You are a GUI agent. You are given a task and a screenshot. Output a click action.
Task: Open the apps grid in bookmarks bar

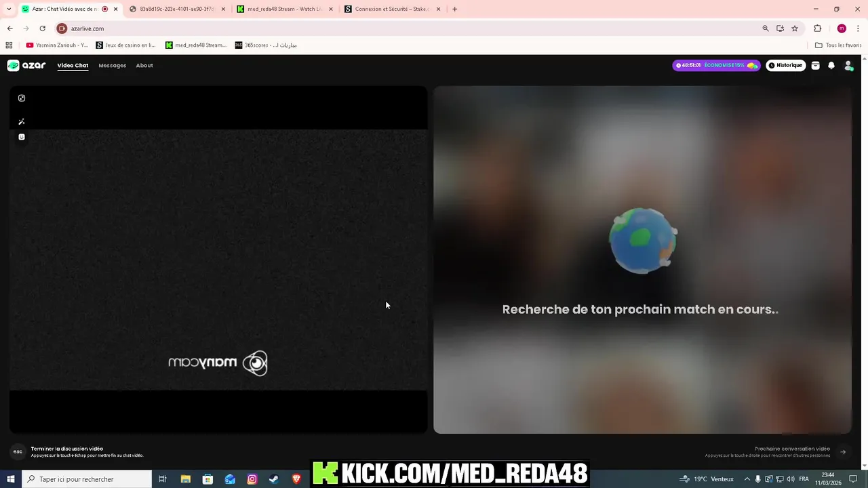[x=9, y=45]
